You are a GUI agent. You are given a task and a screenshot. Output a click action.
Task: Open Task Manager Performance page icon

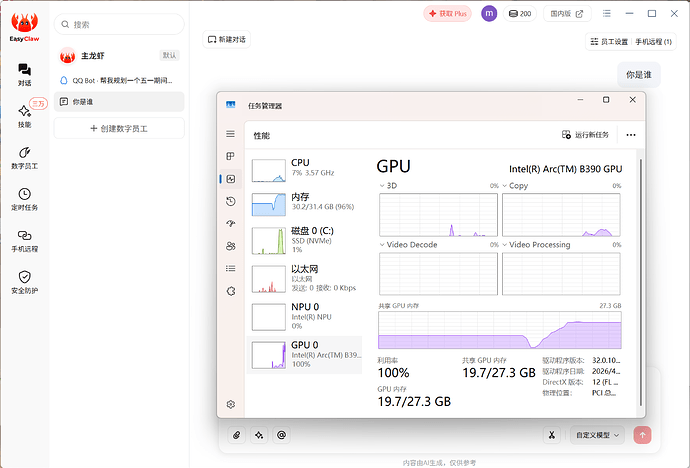click(231, 179)
